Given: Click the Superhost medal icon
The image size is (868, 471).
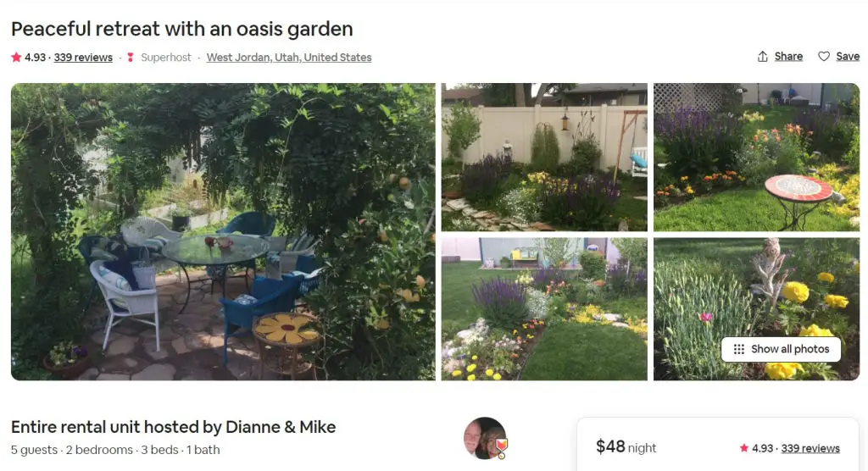Looking at the screenshot, I should [131, 57].
